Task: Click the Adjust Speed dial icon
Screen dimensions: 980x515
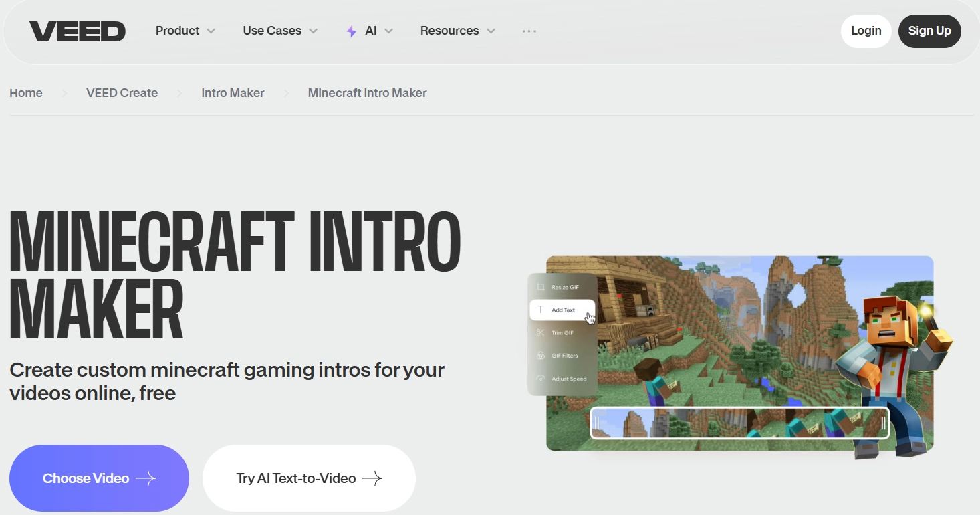Action: [541, 378]
